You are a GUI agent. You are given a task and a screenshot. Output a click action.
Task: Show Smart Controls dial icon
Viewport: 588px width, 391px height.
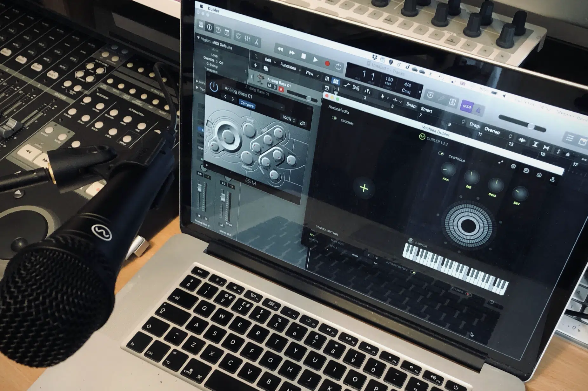click(x=238, y=36)
